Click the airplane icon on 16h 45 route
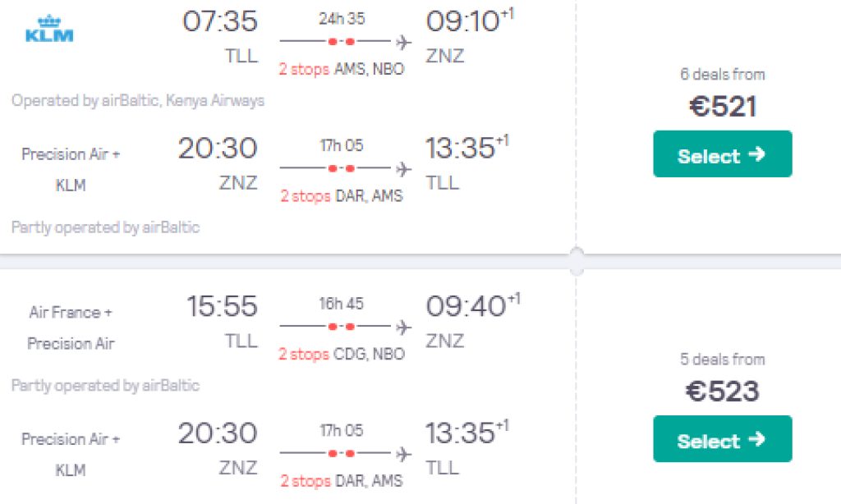 (x=403, y=327)
